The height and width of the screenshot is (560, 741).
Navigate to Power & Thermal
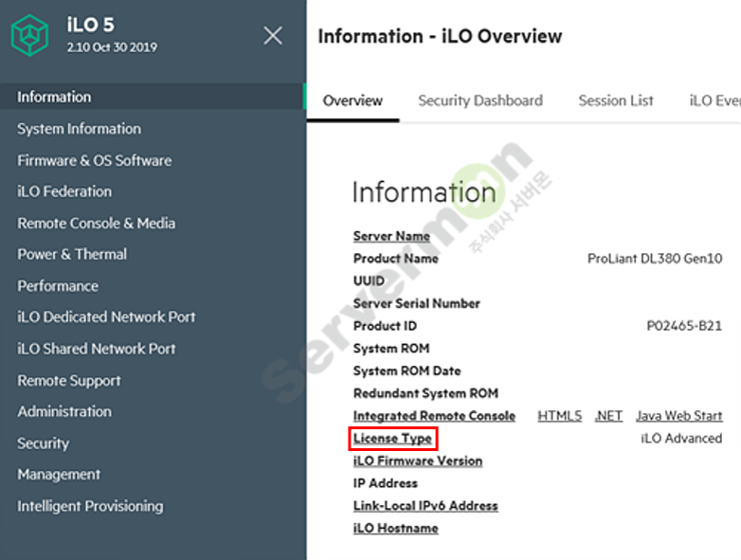point(72,254)
